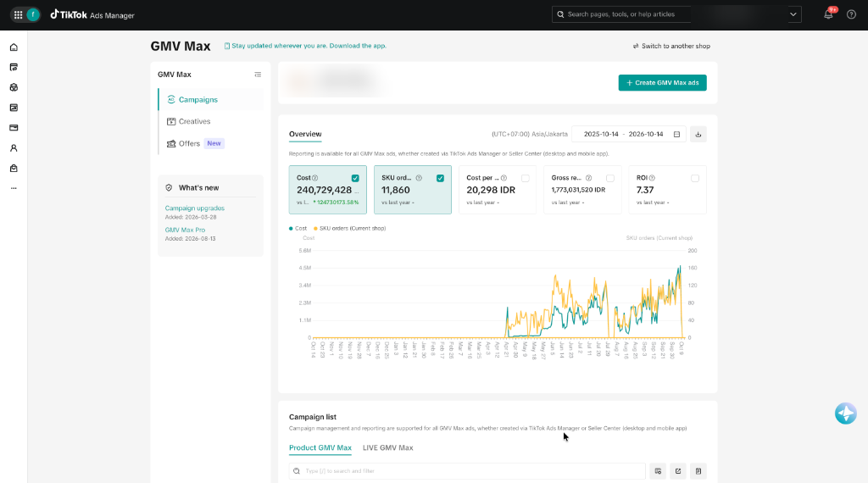Show more sidebar options ellipsis

click(14, 188)
